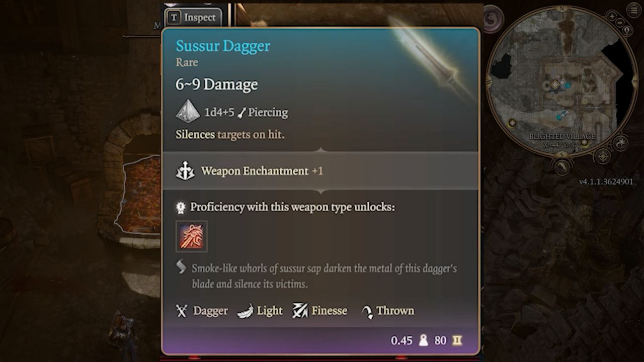644x362 pixels.
Task: Click the gold value 80 coin icon
Action: 457,340
